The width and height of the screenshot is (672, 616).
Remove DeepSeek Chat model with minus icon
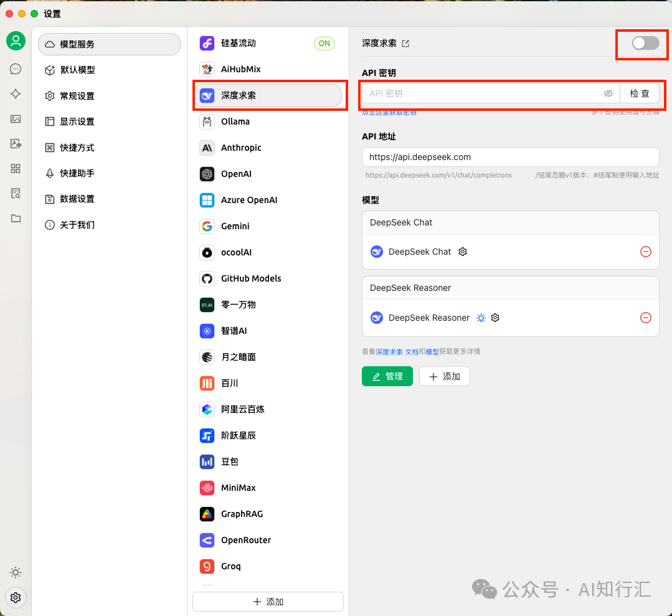(646, 252)
